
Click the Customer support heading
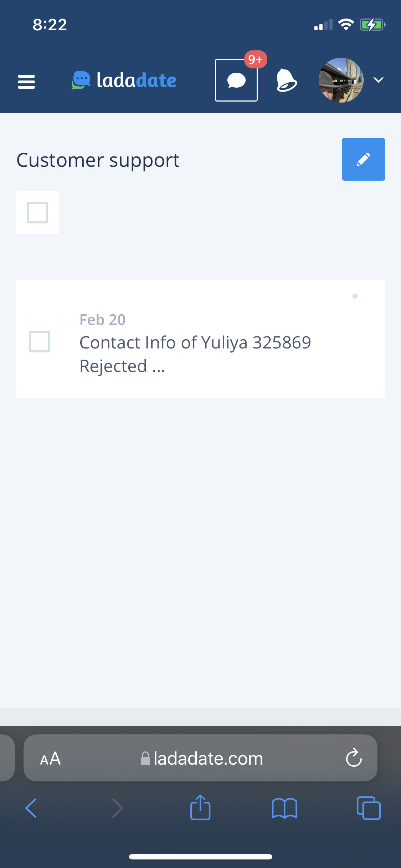click(x=98, y=160)
